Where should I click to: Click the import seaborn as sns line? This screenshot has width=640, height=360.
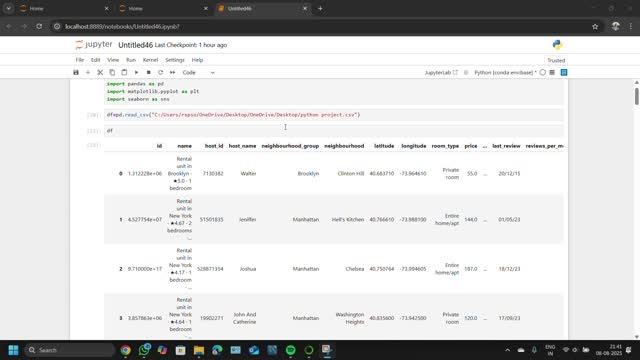click(138, 99)
